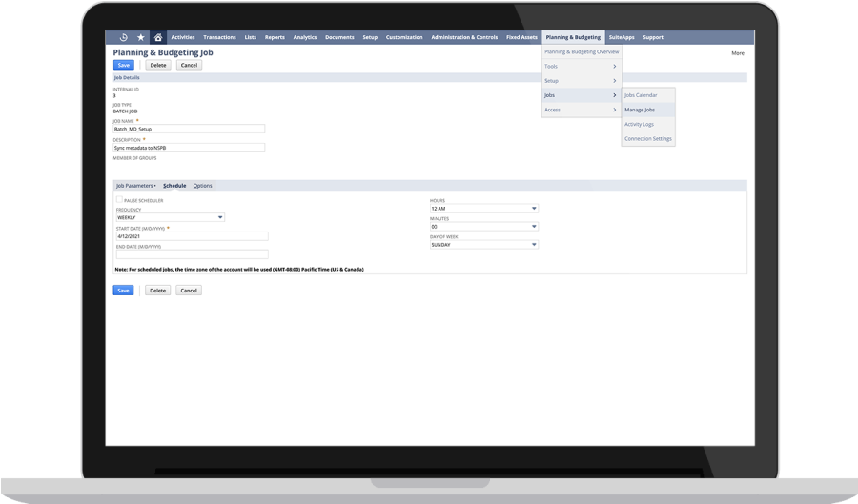Open the Reports menu
858x504 pixels.
(275, 37)
